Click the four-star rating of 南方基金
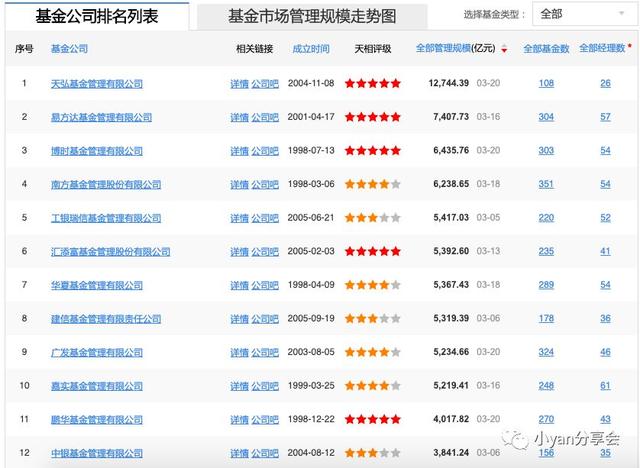Screen dimensions: 640x468 [373, 184]
